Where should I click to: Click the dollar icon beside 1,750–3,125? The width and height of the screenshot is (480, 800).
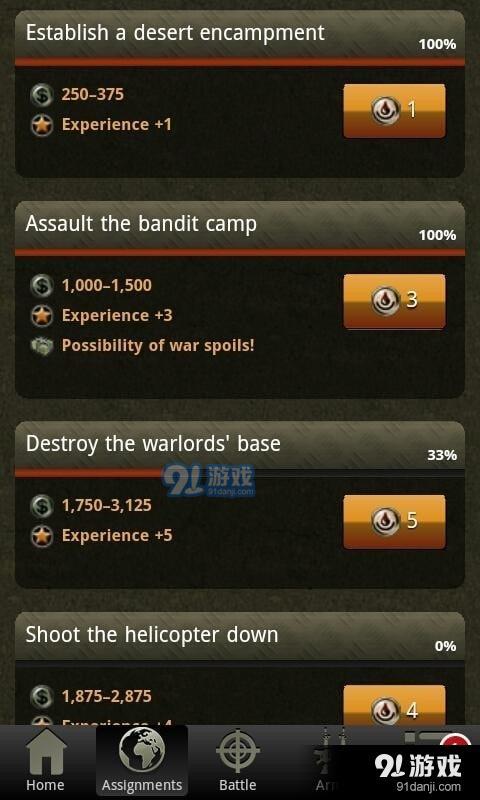[42, 506]
